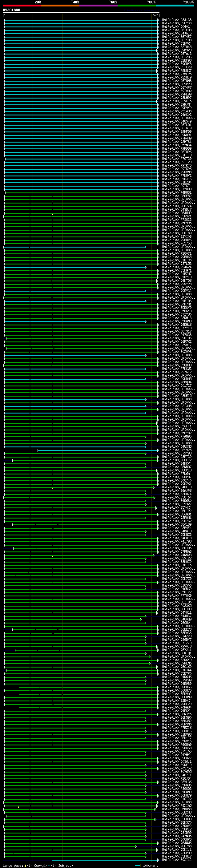Click the UniRef100_C6JUM9 label
The height and width of the screenshot is (868, 197).
point(177,213)
